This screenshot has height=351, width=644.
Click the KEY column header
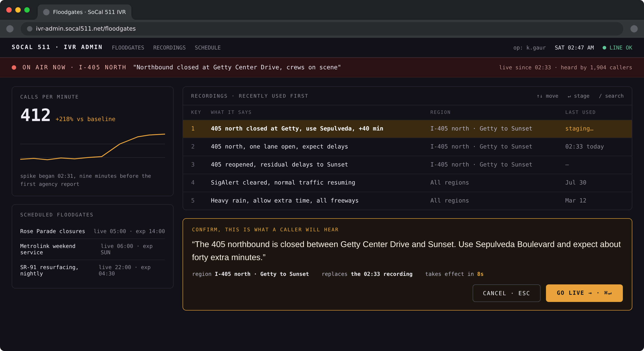pos(196,112)
